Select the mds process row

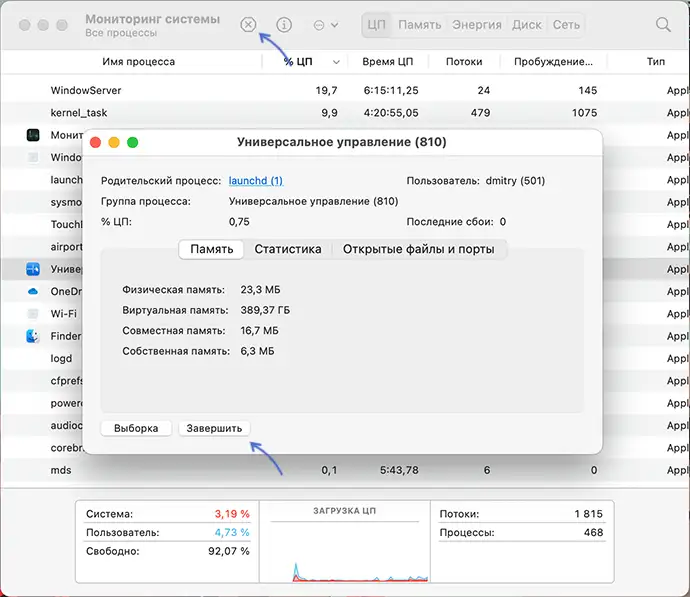(x=345, y=470)
